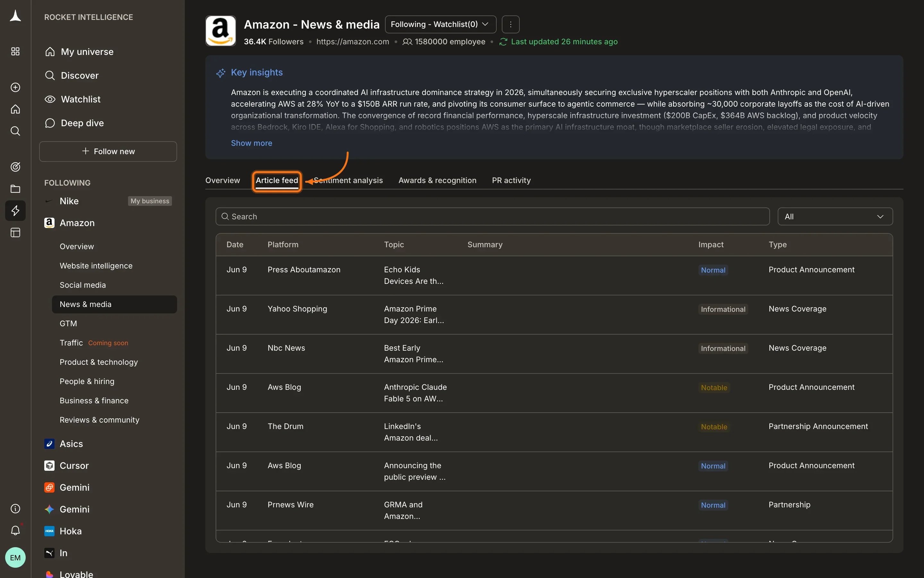Open Product & technology sub-item
This screenshot has width=924, height=578.
tap(98, 362)
